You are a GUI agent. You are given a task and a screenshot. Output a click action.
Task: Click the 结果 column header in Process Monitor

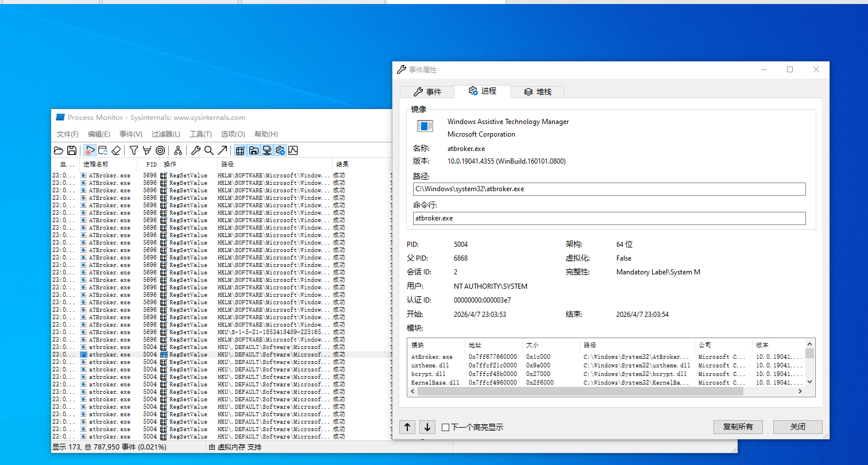tap(360, 164)
